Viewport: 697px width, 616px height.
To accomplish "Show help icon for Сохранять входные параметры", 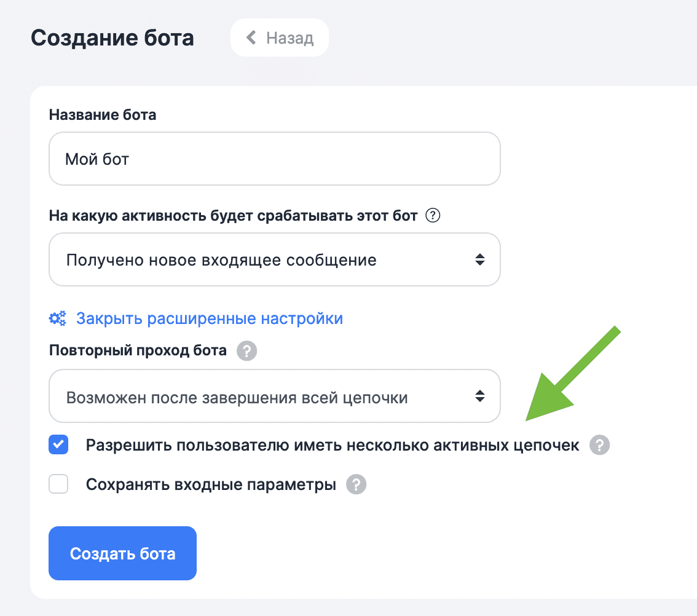I will coord(356,485).
